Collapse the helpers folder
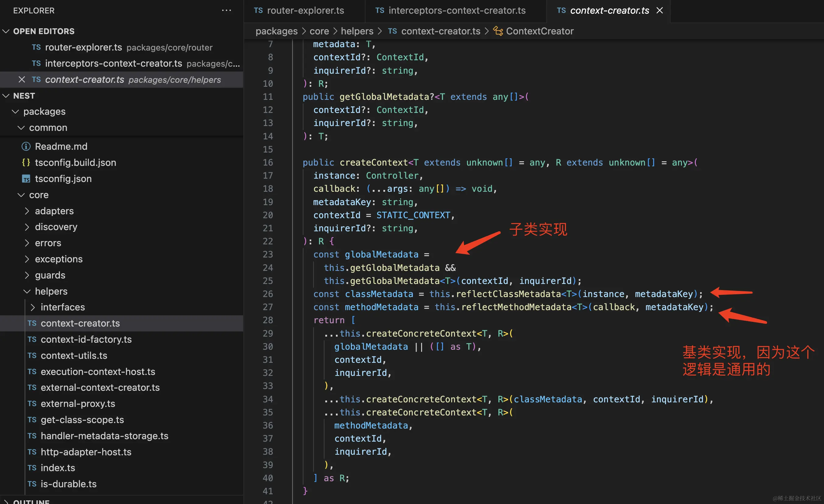 tap(27, 291)
